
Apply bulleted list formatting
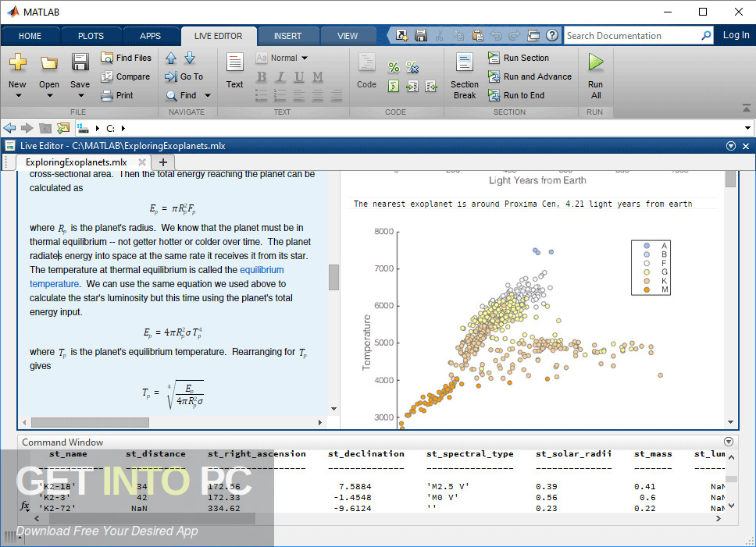(262, 95)
